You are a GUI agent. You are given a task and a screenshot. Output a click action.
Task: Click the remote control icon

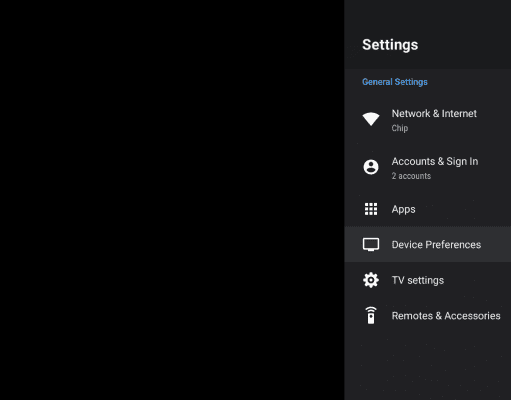click(x=371, y=315)
